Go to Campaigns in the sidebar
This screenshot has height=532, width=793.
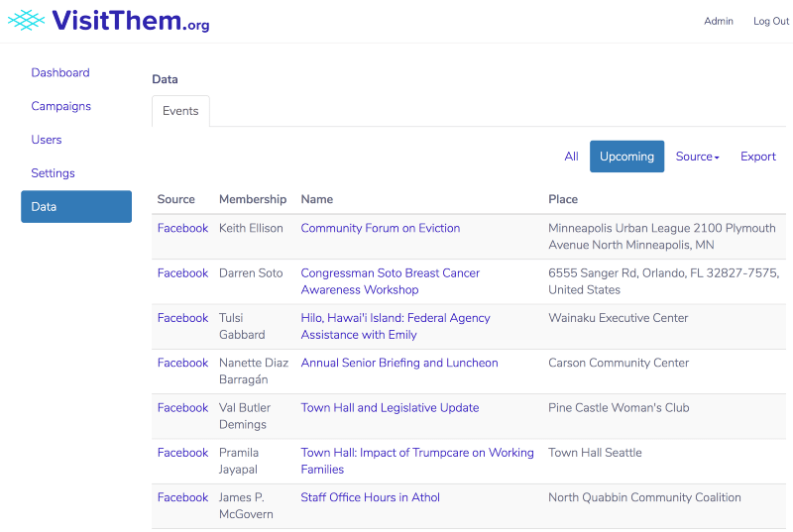61,106
